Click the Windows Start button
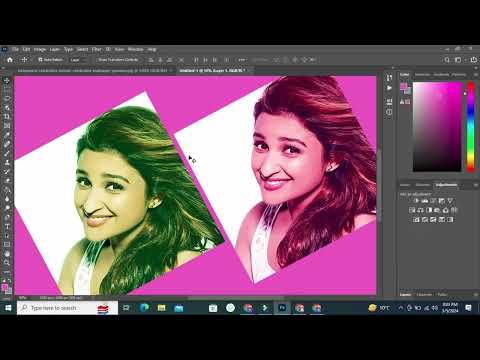480x360 pixels. coord(8,308)
